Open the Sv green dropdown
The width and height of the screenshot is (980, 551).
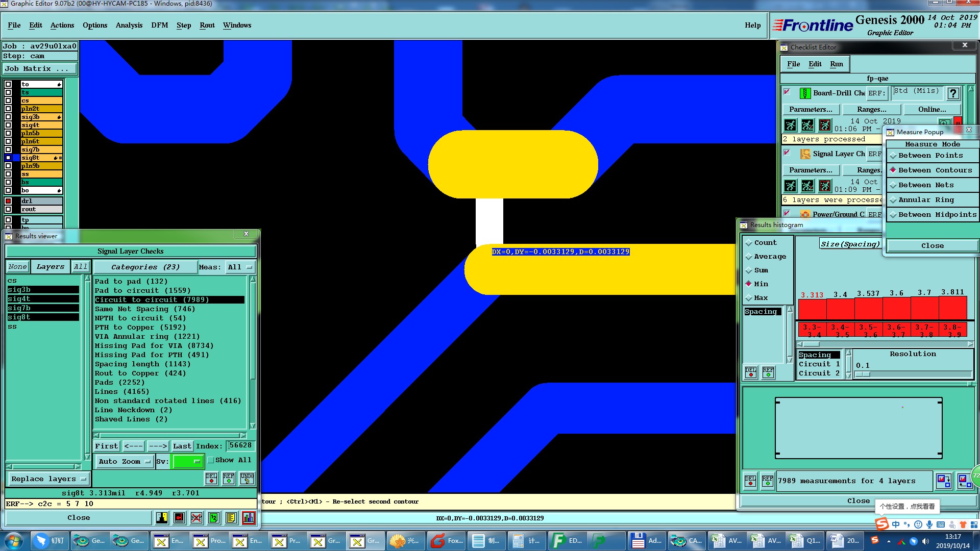[188, 462]
